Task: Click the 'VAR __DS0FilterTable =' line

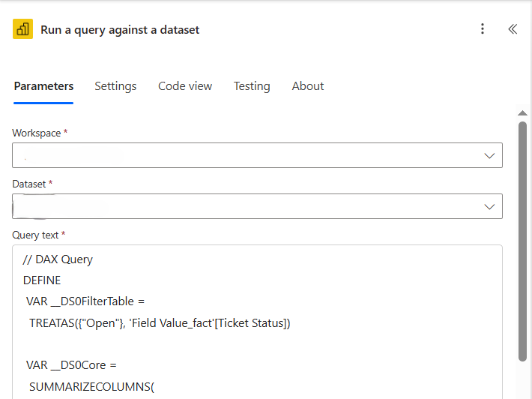Action: (85, 301)
